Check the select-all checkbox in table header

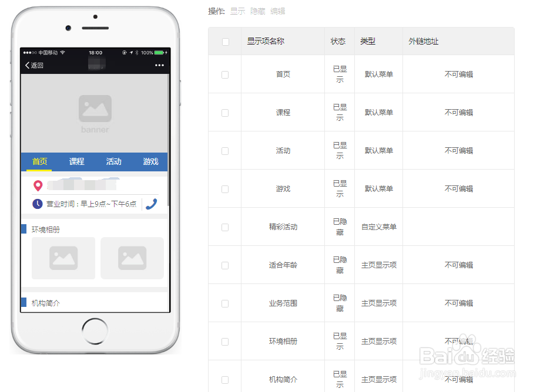tap(225, 41)
